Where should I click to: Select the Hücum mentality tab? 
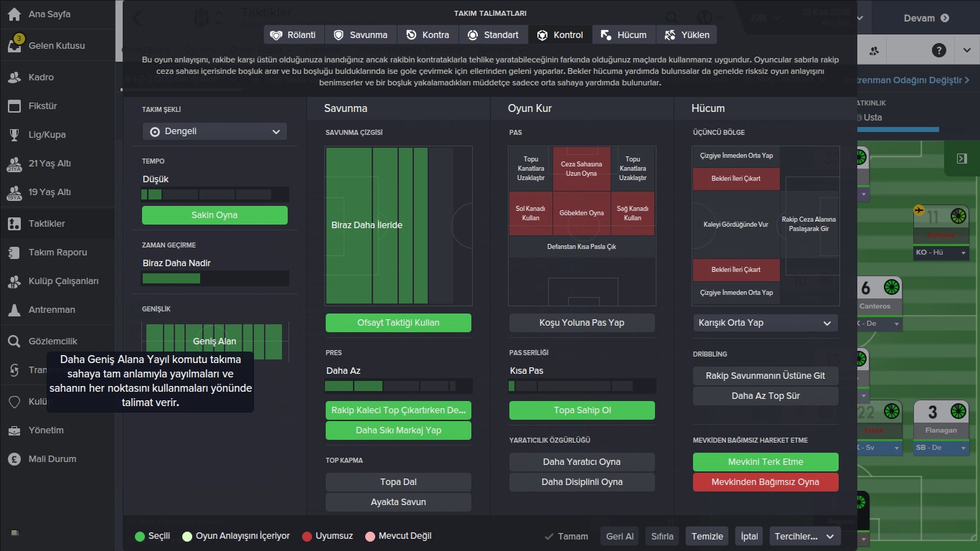(624, 34)
